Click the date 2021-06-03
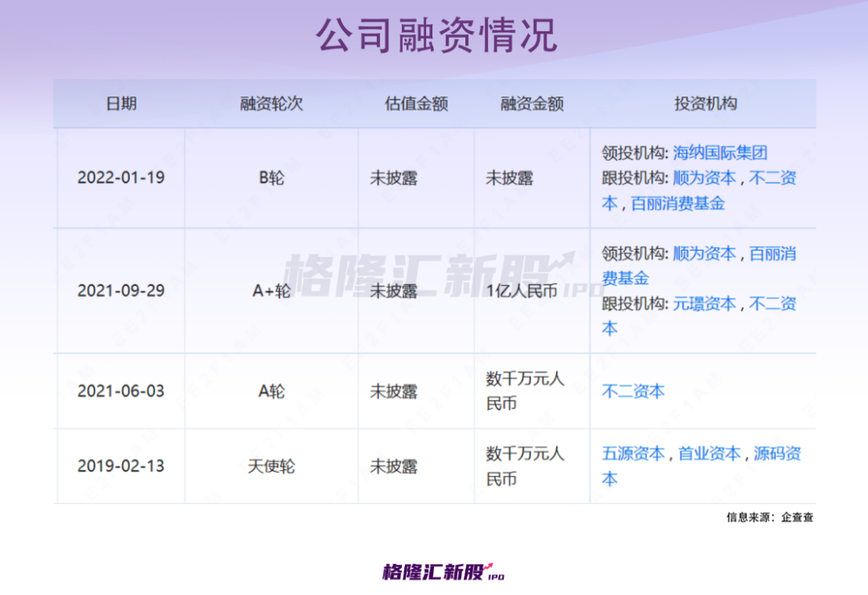Screen dimensions: 868x595 point(121,391)
